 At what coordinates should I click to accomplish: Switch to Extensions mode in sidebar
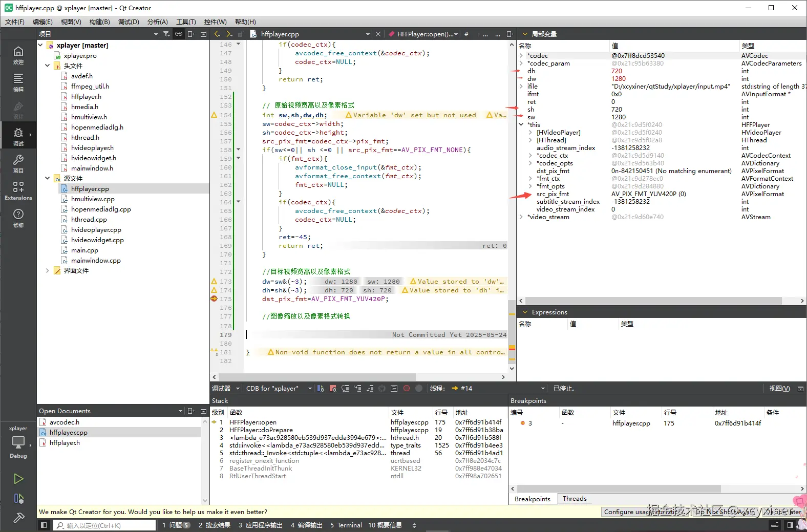point(18,190)
